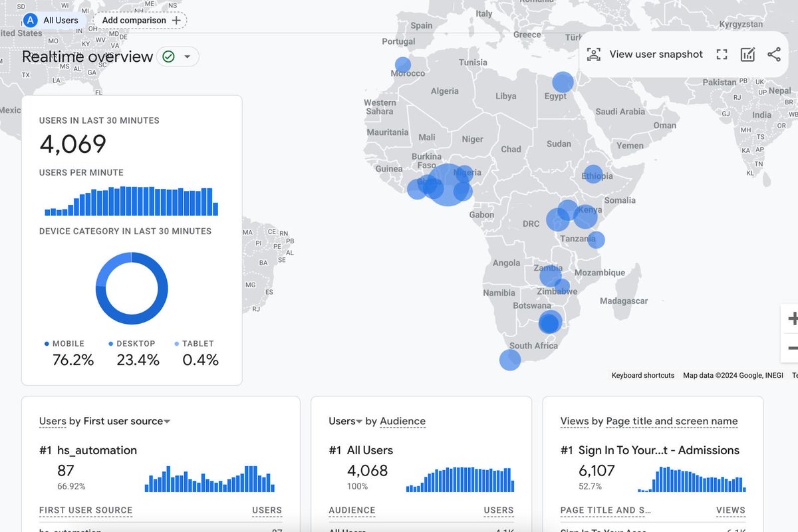Click the 4,069 users count

point(73,144)
